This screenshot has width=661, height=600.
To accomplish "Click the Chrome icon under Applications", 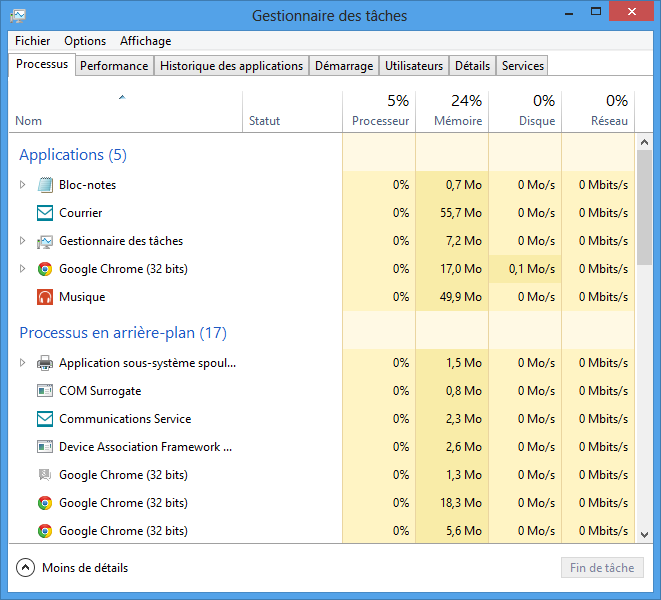I will coord(45,269).
